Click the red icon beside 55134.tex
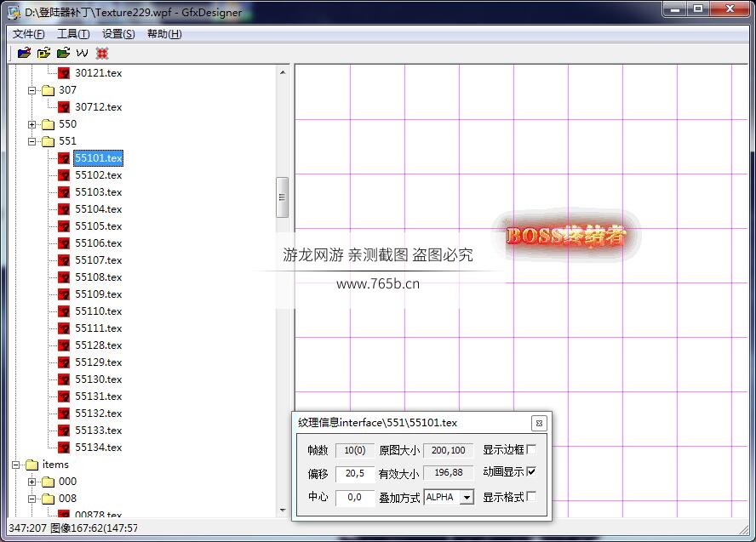Viewport: 756px width, 542px height. (64, 448)
